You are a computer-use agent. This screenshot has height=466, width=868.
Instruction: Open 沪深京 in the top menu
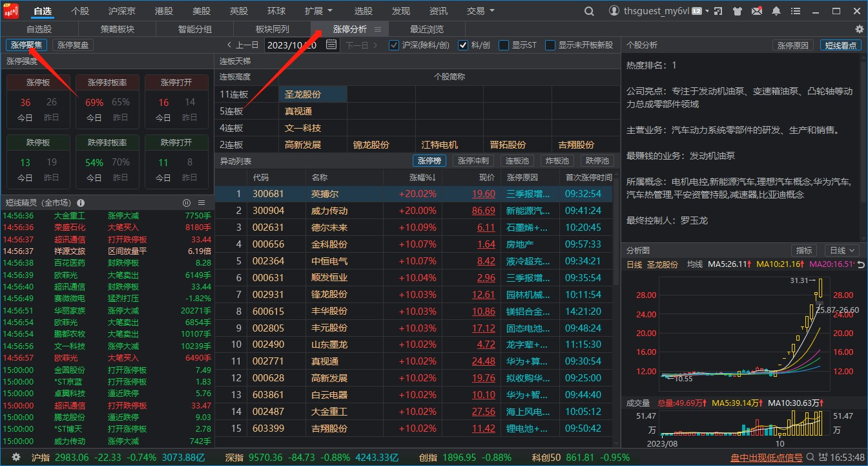coord(122,11)
